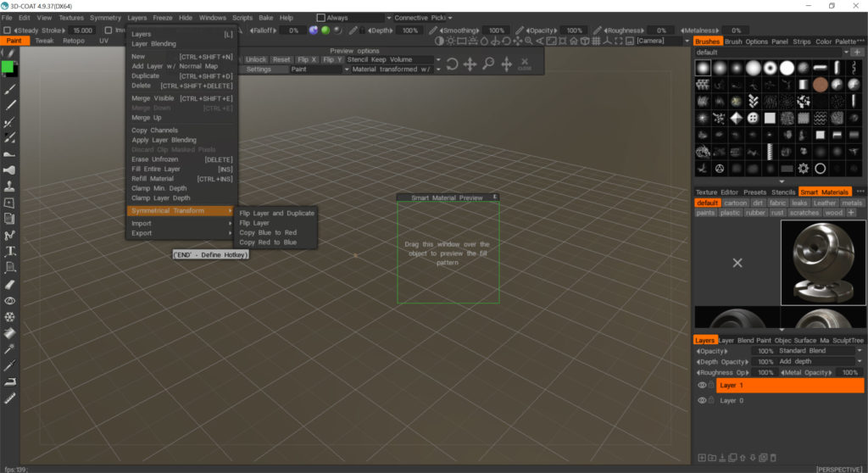Switch to the Retopo room tab

(73, 41)
